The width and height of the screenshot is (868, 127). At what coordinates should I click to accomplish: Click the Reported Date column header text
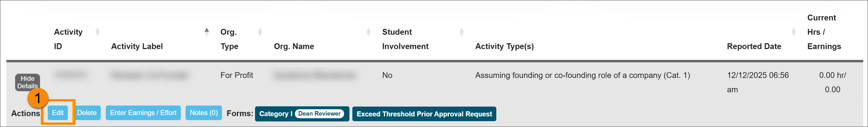[754, 46]
